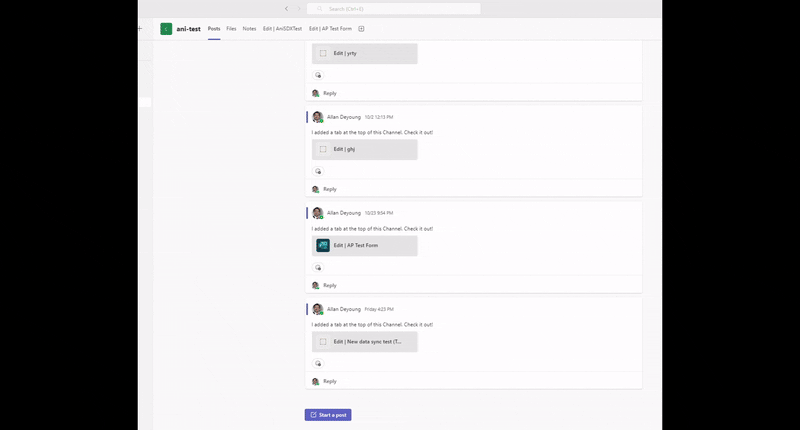Add reaction on the New data sync test post
The height and width of the screenshot is (430, 800).
click(318, 364)
